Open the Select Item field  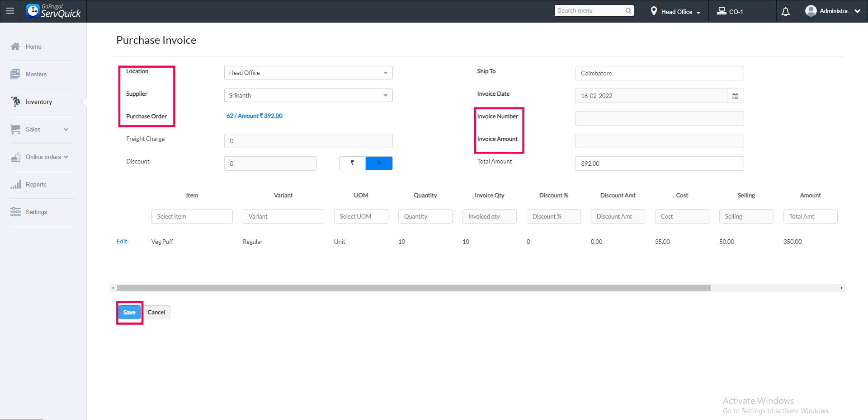click(192, 216)
